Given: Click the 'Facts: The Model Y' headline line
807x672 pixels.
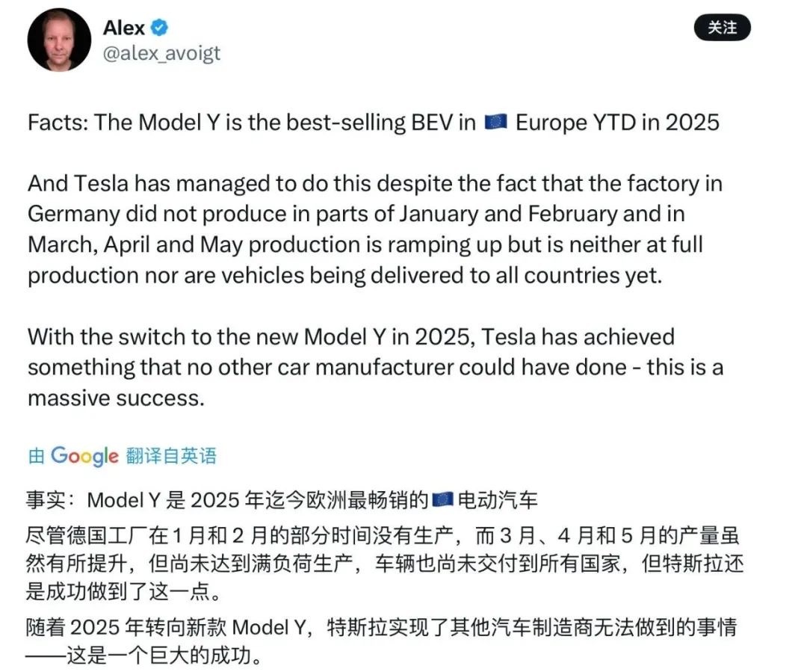Looking at the screenshot, I should click(x=373, y=123).
